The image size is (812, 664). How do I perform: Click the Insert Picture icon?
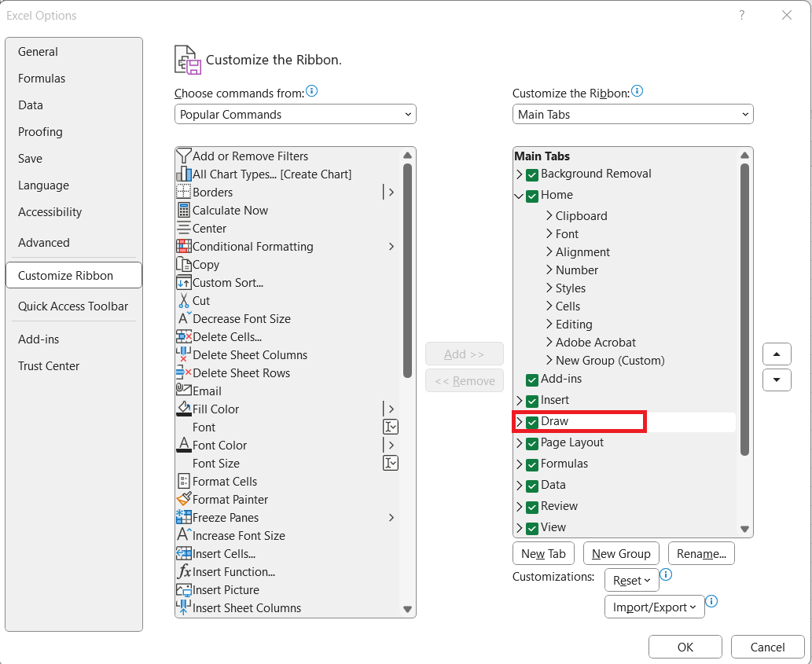pyautogui.click(x=184, y=590)
